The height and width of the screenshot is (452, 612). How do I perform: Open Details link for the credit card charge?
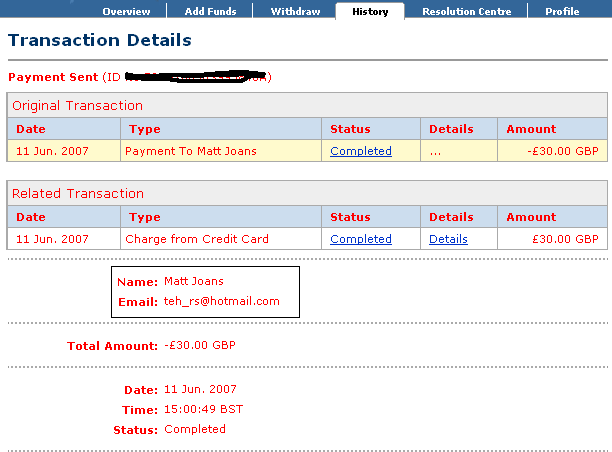(448, 239)
